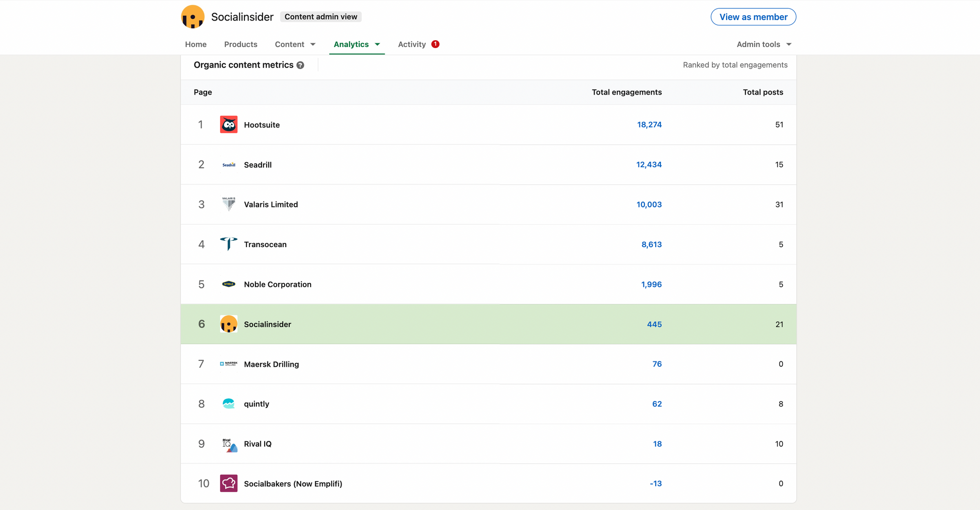This screenshot has height=510, width=980.
Task: Open the Activity notification badge
Action: [435, 44]
